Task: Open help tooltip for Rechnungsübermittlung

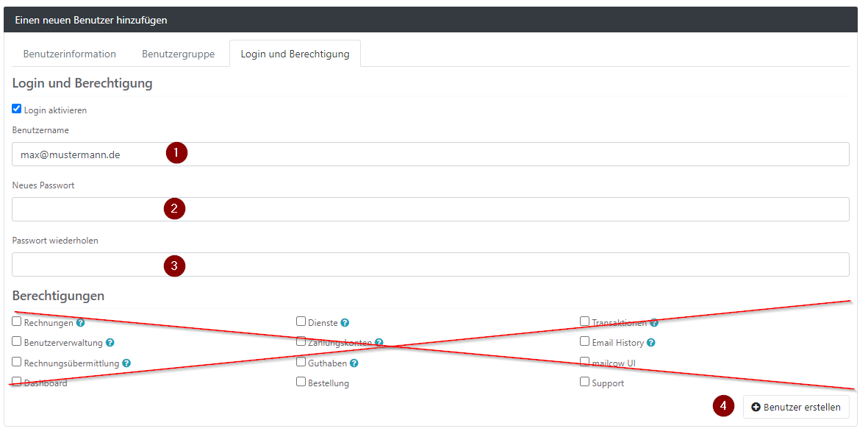Action: coord(126,363)
